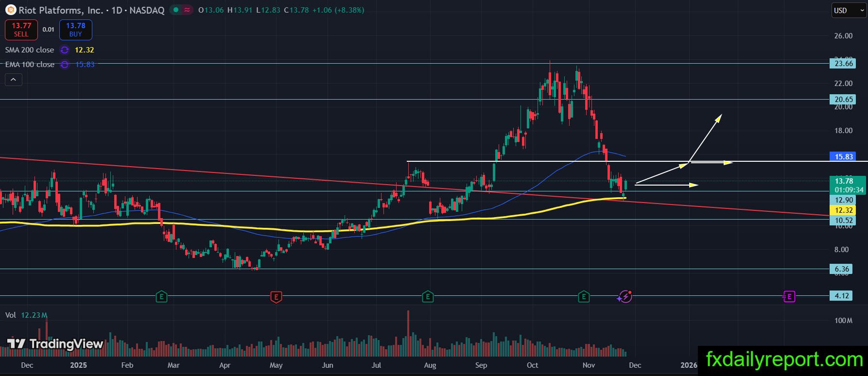Click the Apr label on time axis
This screenshot has height=376, width=868.
[225, 365]
